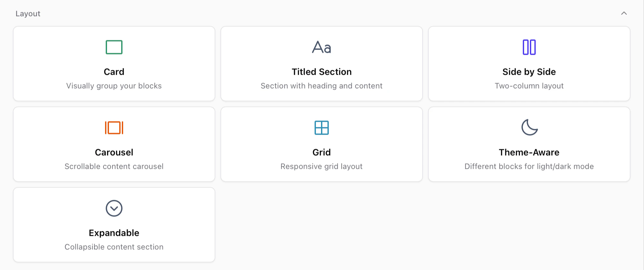
Task: Select the Theme-Aware moon icon
Action: click(529, 127)
